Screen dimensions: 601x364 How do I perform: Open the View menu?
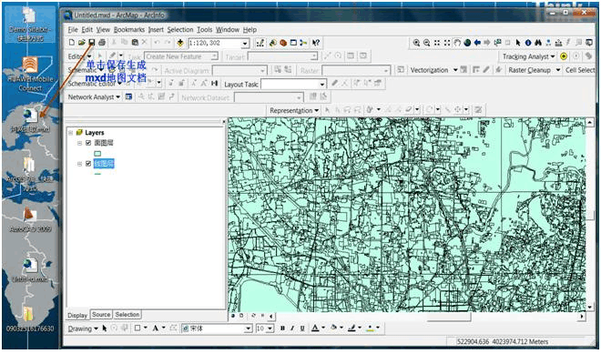(103, 29)
